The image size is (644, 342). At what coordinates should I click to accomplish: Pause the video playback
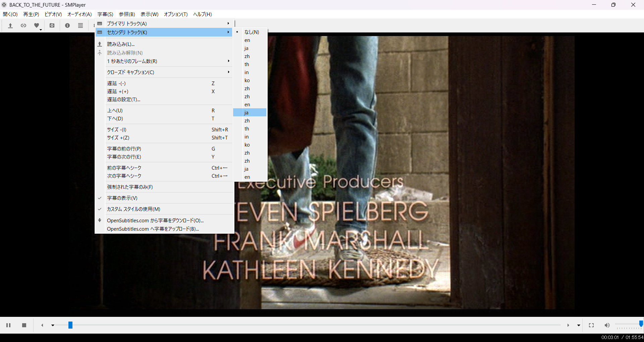point(8,325)
